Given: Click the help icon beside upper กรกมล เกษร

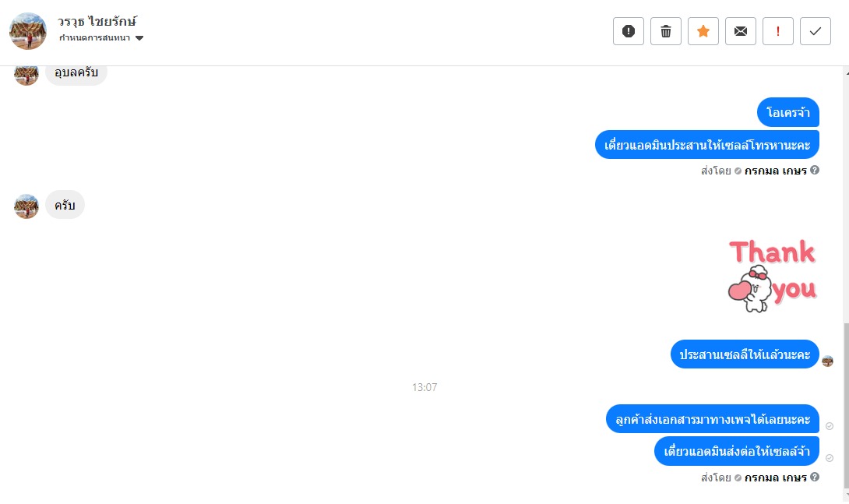Looking at the screenshot, I should [x=815, y=170].
